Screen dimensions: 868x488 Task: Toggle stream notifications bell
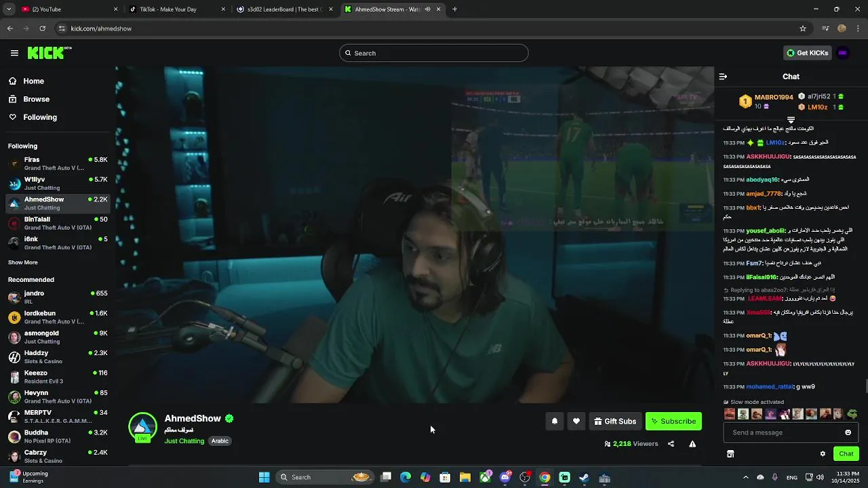(x=554, y=421)
